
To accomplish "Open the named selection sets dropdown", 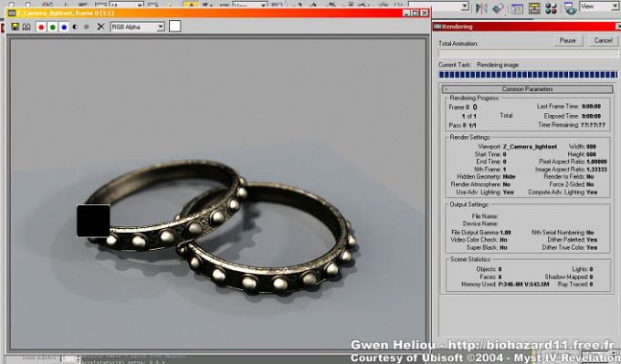I will [439, 6].
